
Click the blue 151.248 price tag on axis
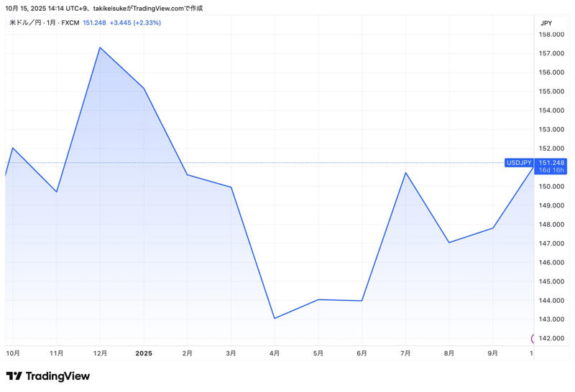pyautogui.click(x=551, y=163)
